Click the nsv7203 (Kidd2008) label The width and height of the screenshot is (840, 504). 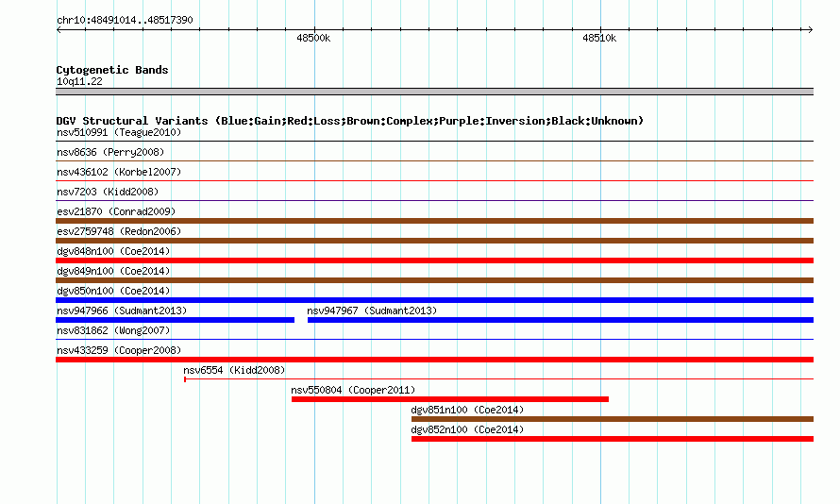point(108,192)
